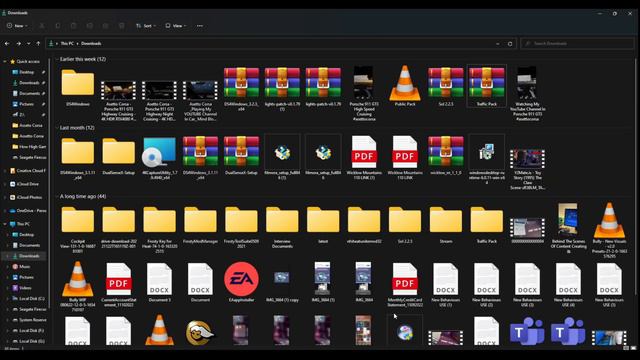The image size is (640, 360).
Task: Select the Interview Documents folder
Action: (x=282, y=227)
